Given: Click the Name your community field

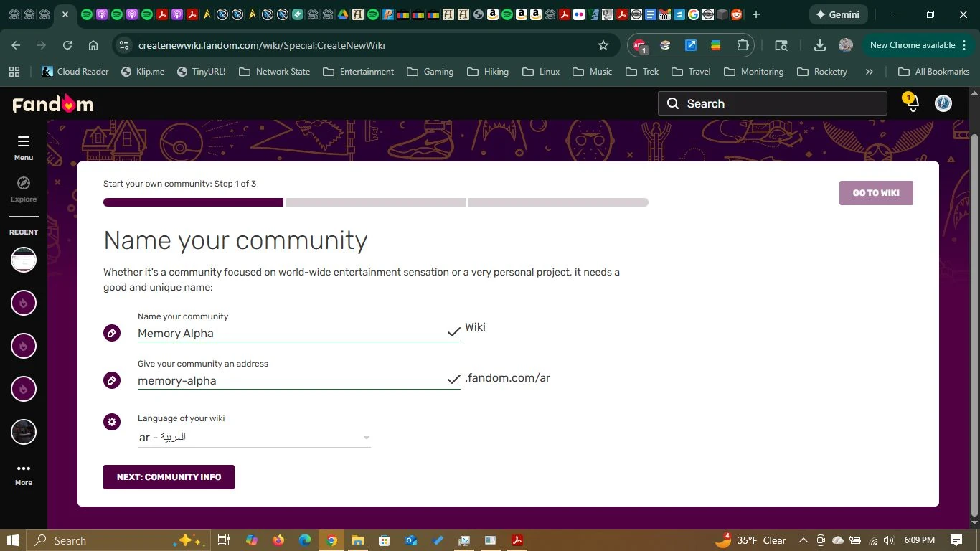Looking at the screenshot, I should pos(298,333).
